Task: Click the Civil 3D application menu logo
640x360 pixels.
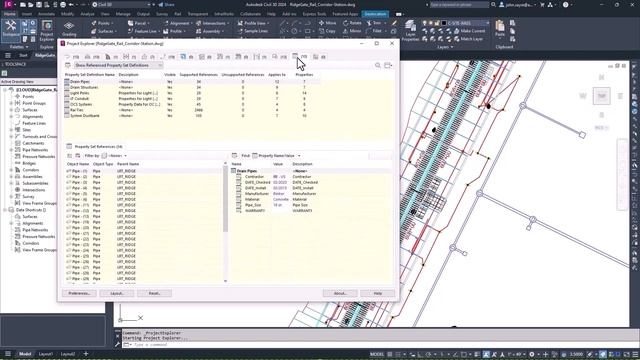Action: click(7, 4)
